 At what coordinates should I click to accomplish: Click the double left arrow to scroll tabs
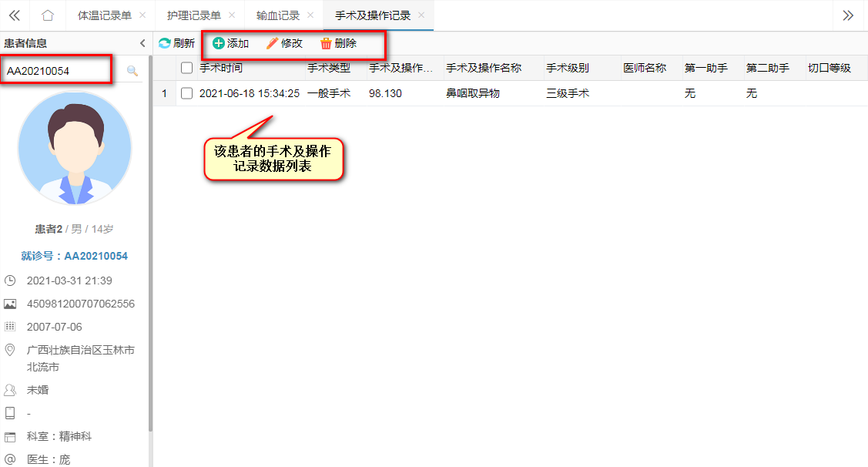[14, 15]
